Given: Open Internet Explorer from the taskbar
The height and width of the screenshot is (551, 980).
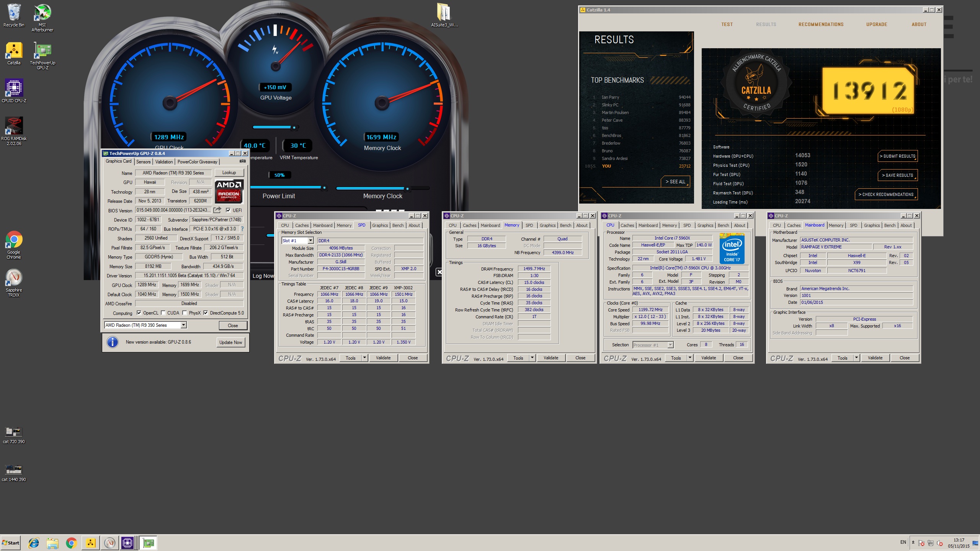Looking at the screenshot, I should (x=34, y=543).
